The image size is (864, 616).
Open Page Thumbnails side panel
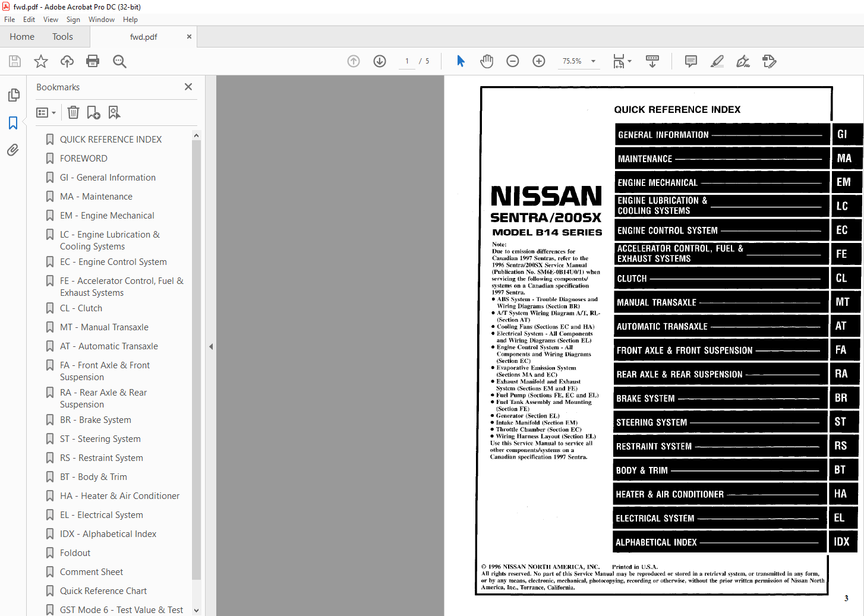13,95
